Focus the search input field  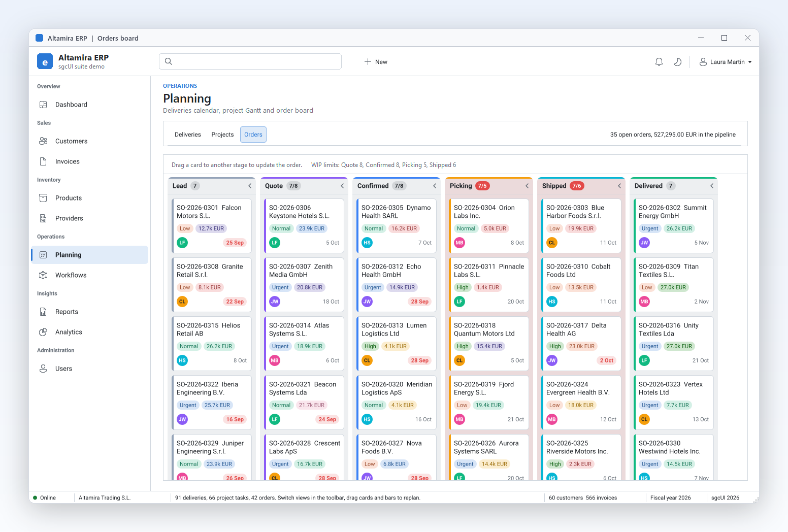[x=250, y=61]
